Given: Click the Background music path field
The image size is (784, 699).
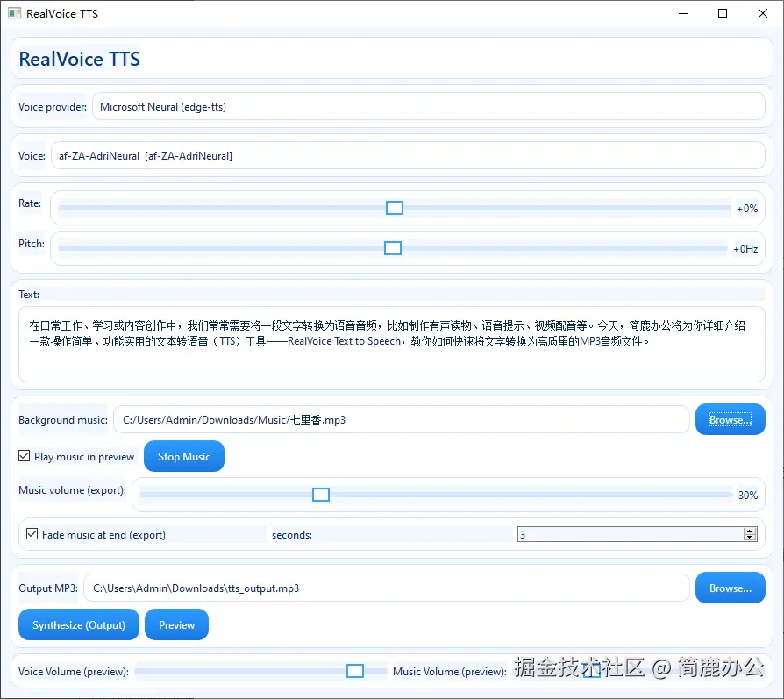Looking at the screenshot, I should [402, 420].
